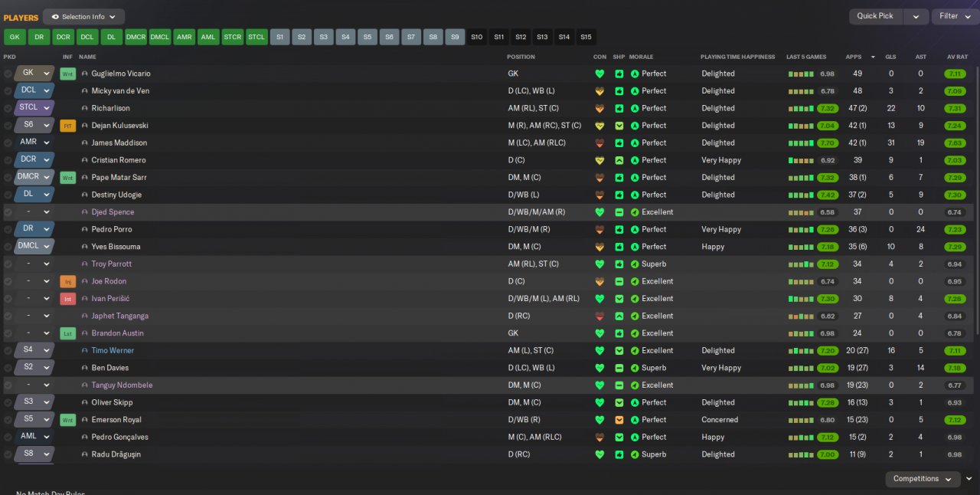Open the STCL position dropdown for Richarlison
The width and height of the screenshot is (980, 495).
(34, 108)
